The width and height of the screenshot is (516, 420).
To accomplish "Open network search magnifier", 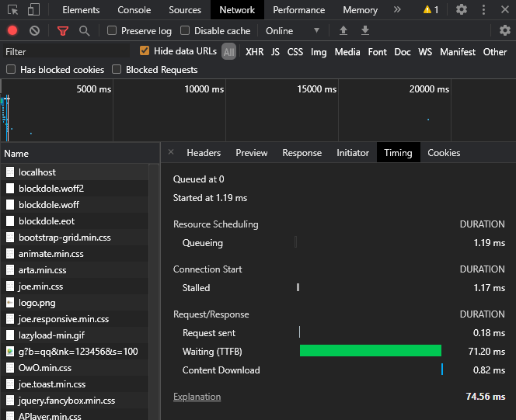I will tap(84, 31).
